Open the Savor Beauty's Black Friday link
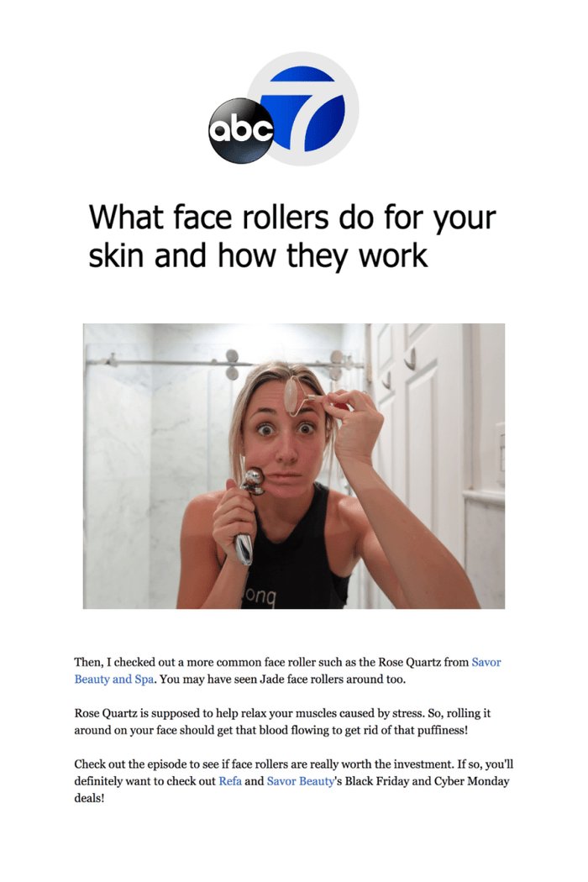Viewport: 588px width, 882px height. point(301,780)
